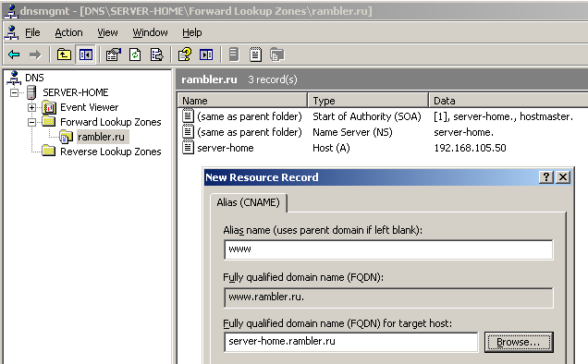588x364 pixels.
Task: Click '[1], server-home., hostmaster.' data cell
Action: [x=503, y=116]
